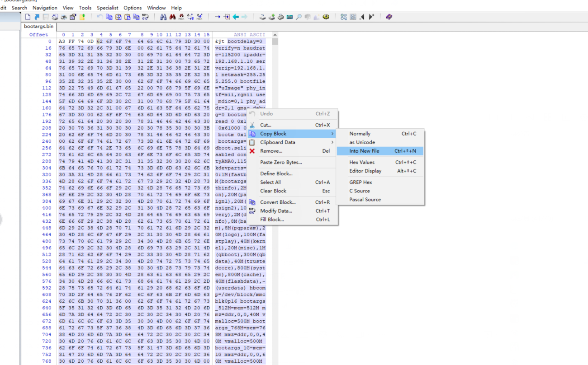Open the Navigation menu
This screenshot has width=588, height=365.
point(45,8)
